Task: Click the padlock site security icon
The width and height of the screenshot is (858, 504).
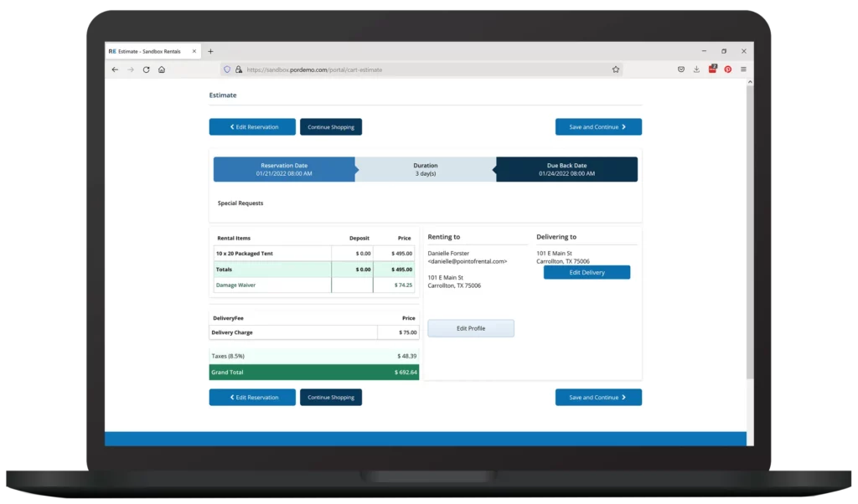Action: click(239, 69)
